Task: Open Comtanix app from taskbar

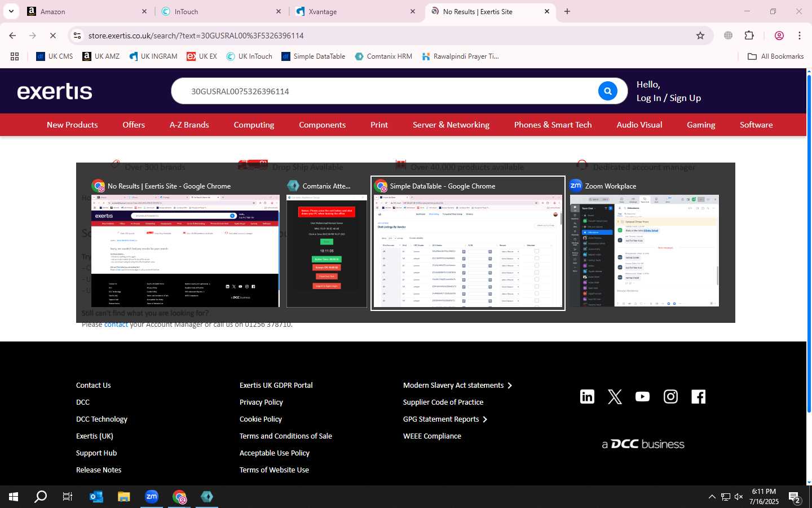Action: coord(207,497)
